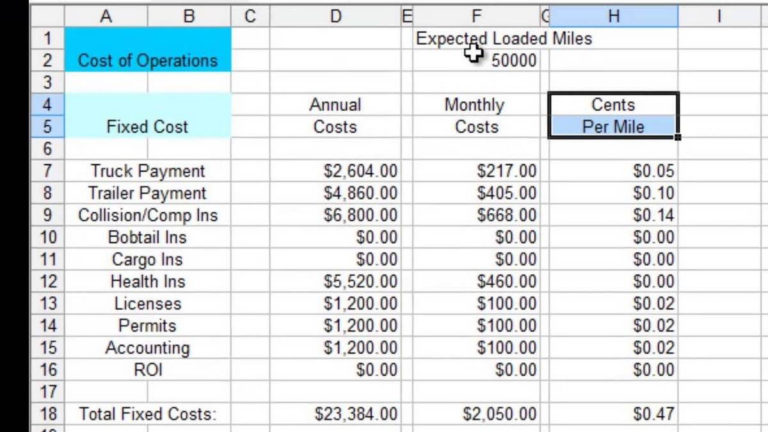Click the column A header

click(x=106, y=16)
